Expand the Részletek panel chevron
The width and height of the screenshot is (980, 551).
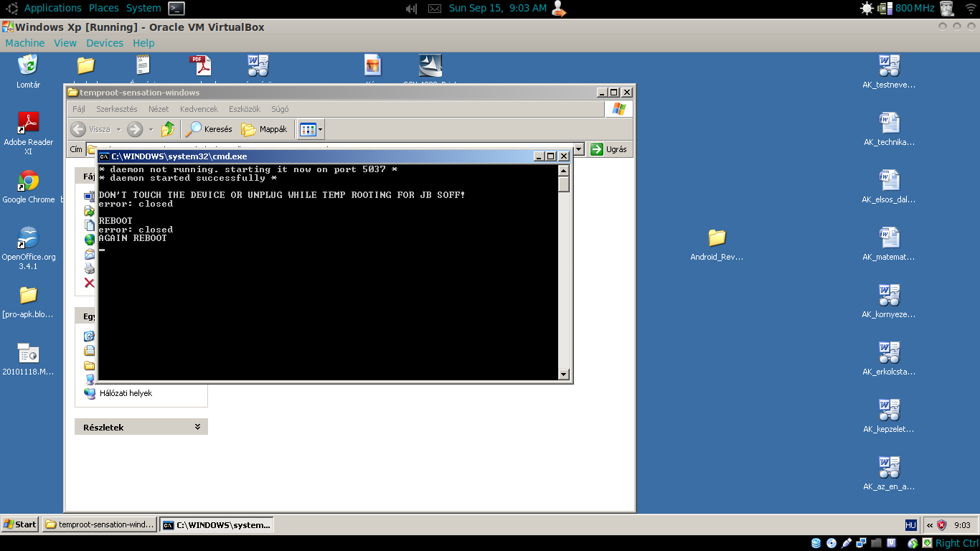(x=197, y=427)
